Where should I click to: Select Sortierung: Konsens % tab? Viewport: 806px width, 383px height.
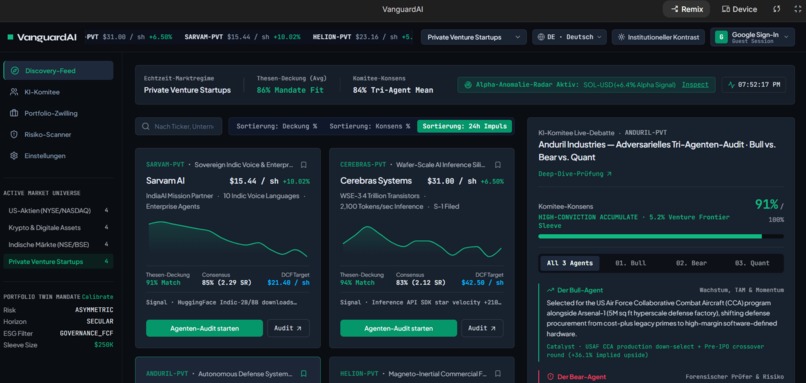tap(370, 126)
